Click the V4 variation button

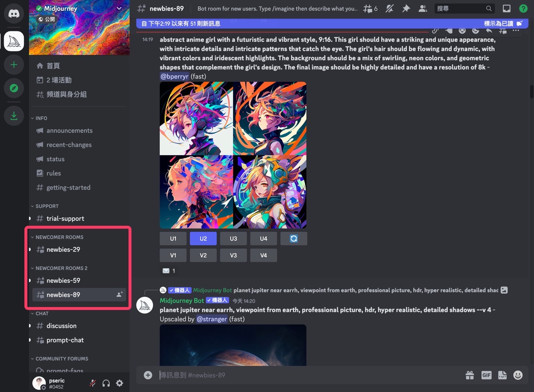[264, 255]
